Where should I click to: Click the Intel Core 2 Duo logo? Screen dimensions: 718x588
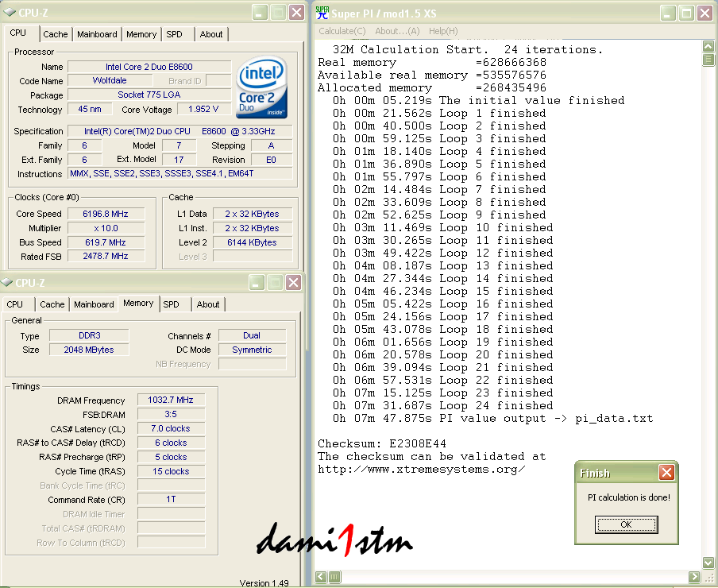click(x=261, y=87)
